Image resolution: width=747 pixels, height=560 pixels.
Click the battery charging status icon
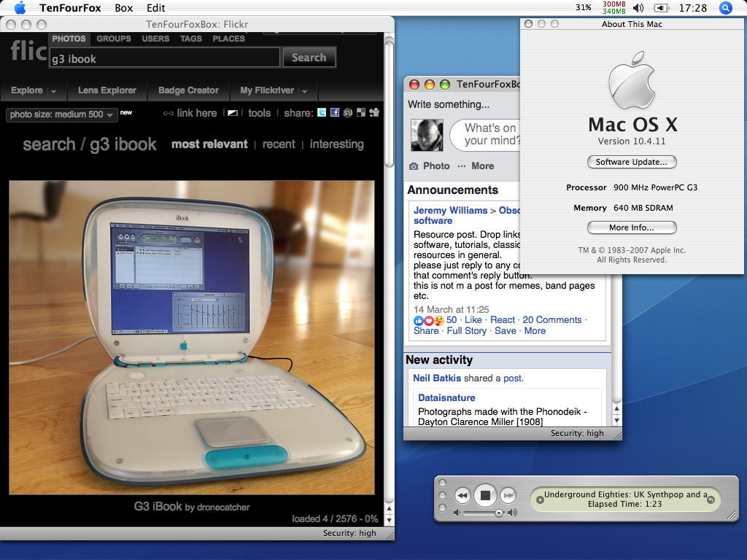click(x=661, y=7)
